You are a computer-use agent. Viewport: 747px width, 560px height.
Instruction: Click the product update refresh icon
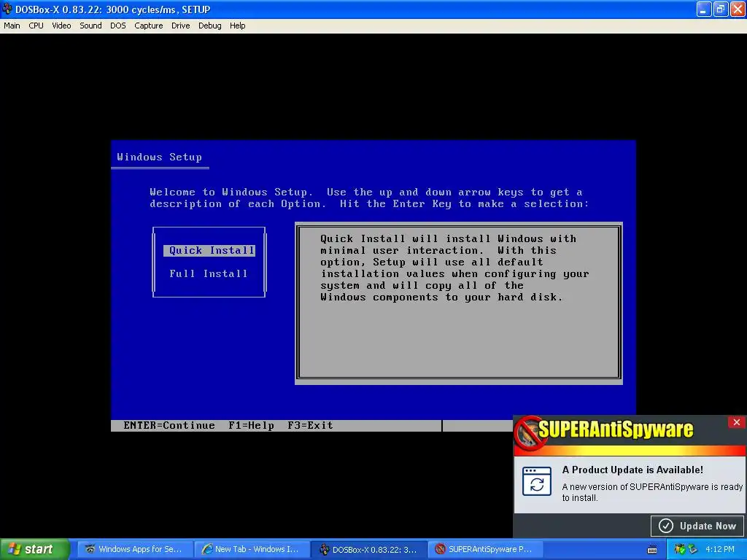tap(537, 481)
